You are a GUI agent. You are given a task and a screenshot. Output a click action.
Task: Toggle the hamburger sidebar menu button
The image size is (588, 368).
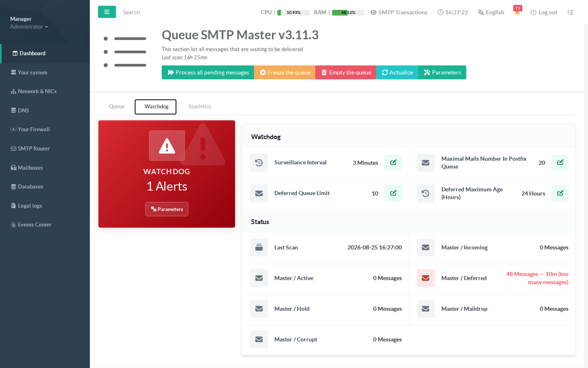click(x=107, y=12)
